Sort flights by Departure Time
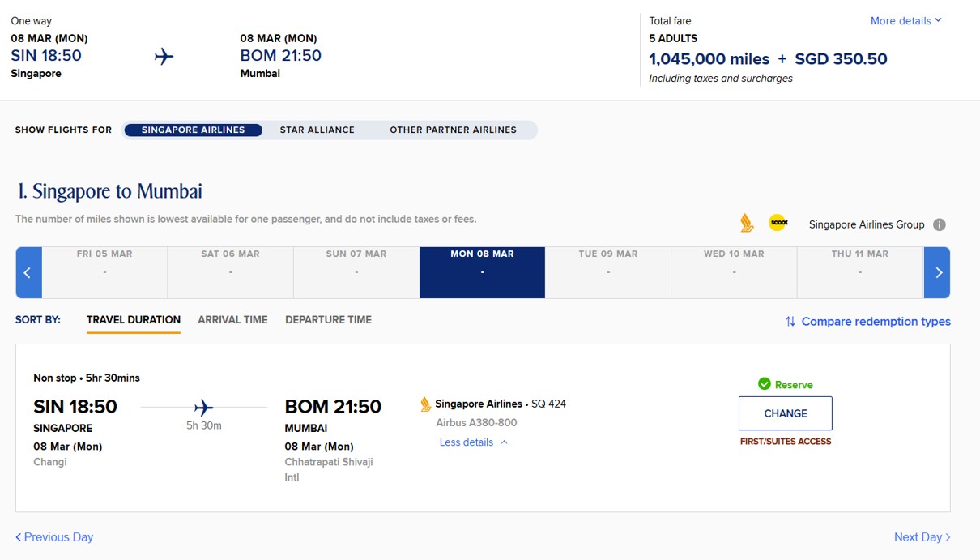The width and height of the screenshot is (980, 560). point(328,320)
